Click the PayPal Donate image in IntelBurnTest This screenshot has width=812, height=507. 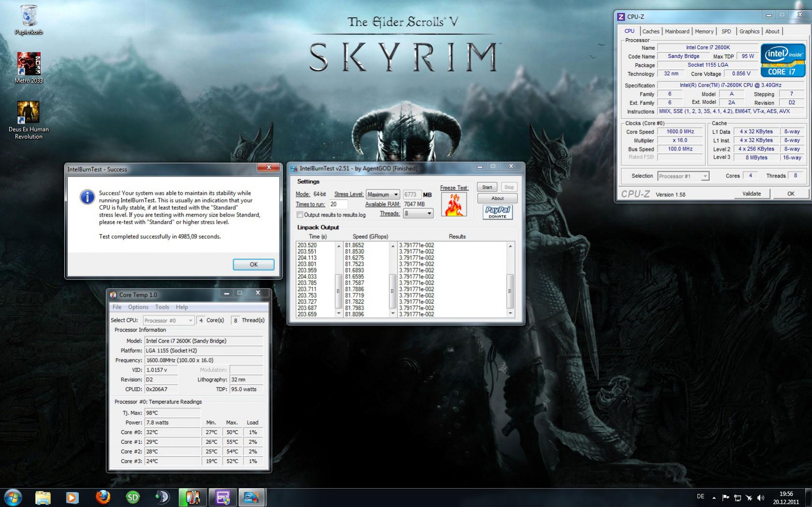click(497, 212)
